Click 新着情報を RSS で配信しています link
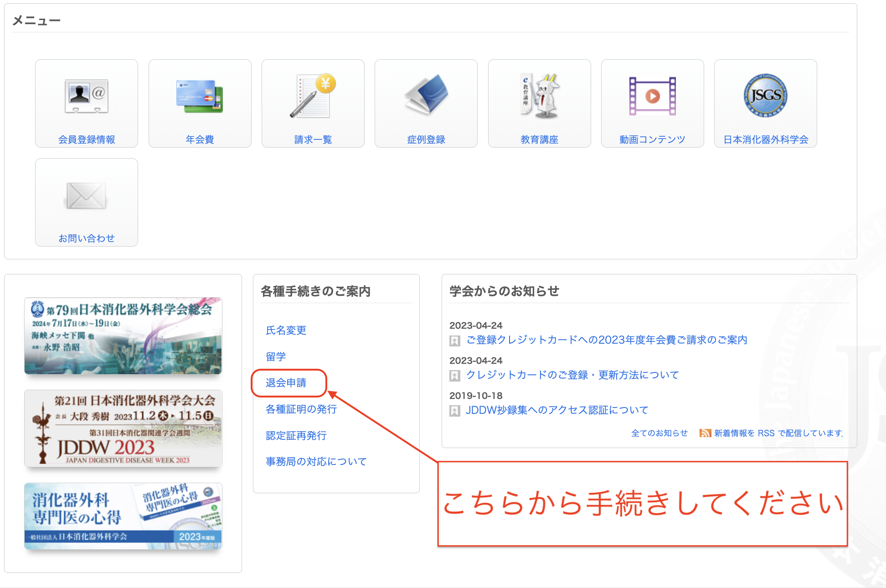Screen dimensions: 886x588 778,433
